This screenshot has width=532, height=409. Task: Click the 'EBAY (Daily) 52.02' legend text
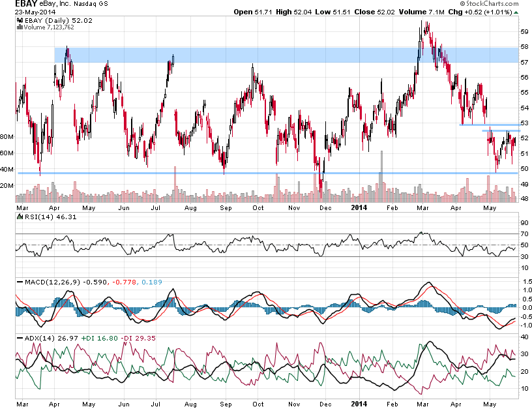[x=58, y=21]
